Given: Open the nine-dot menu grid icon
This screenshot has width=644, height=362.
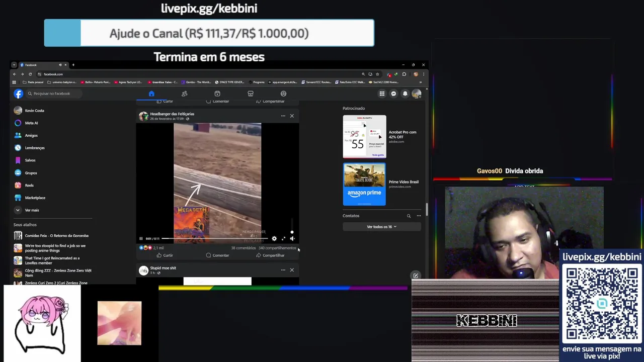Looking at the screenshot, I should [x=382, y=94].
